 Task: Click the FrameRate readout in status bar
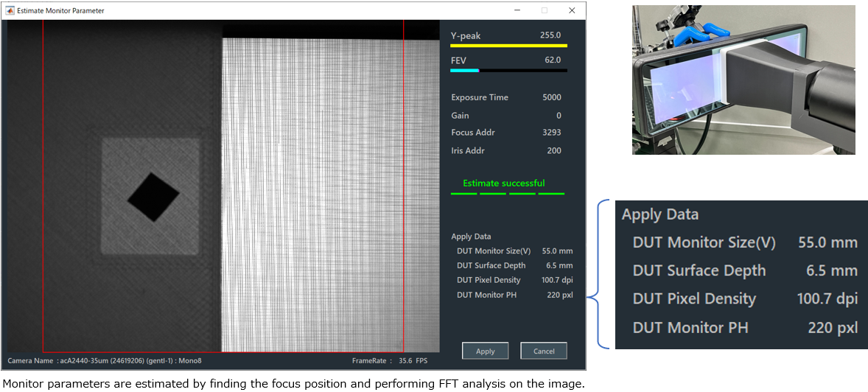pyautogui.click(x=390, y=361)
